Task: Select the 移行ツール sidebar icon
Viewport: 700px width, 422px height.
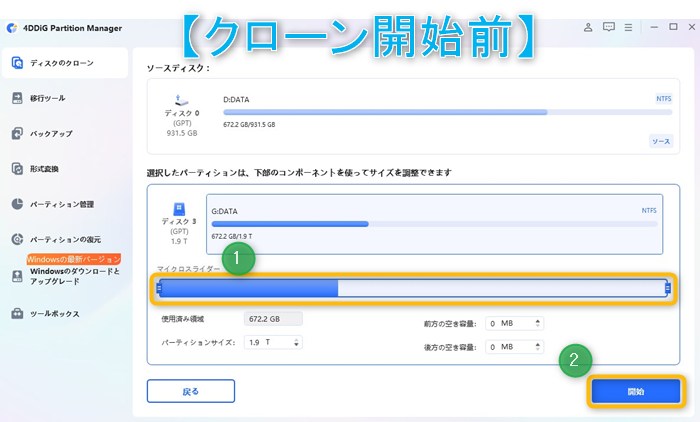Action: 18,98
